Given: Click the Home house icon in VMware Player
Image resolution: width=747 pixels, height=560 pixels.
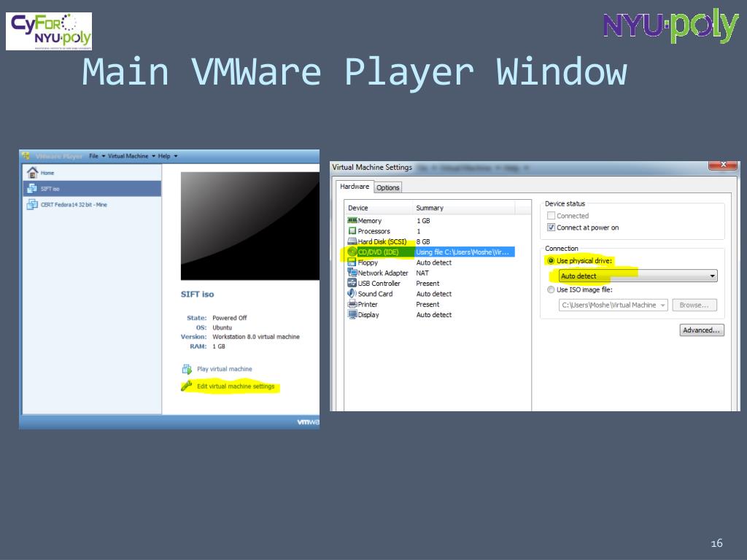Looking at the screenshot, I should 32,172.
